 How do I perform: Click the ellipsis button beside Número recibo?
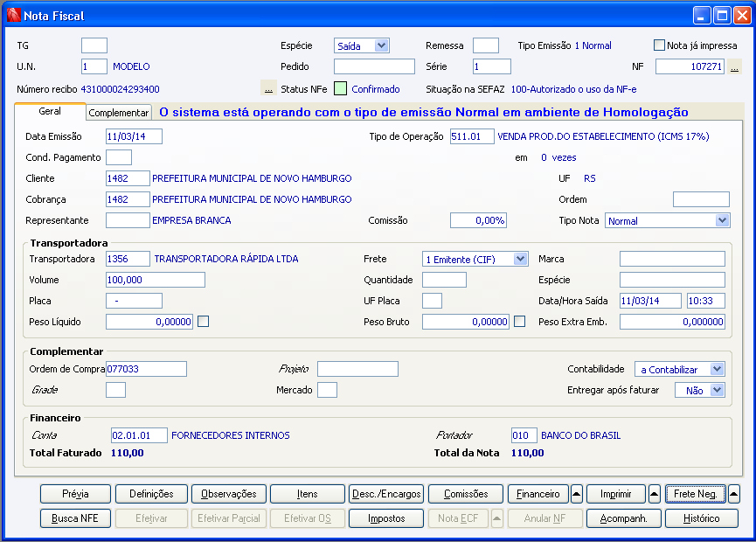tap(268, 89)
